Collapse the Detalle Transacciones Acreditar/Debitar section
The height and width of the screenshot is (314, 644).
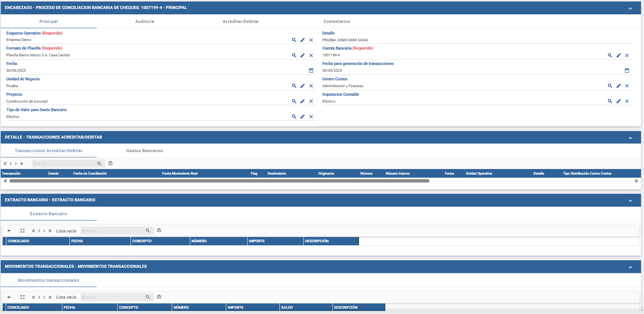(x=630, y=138)
